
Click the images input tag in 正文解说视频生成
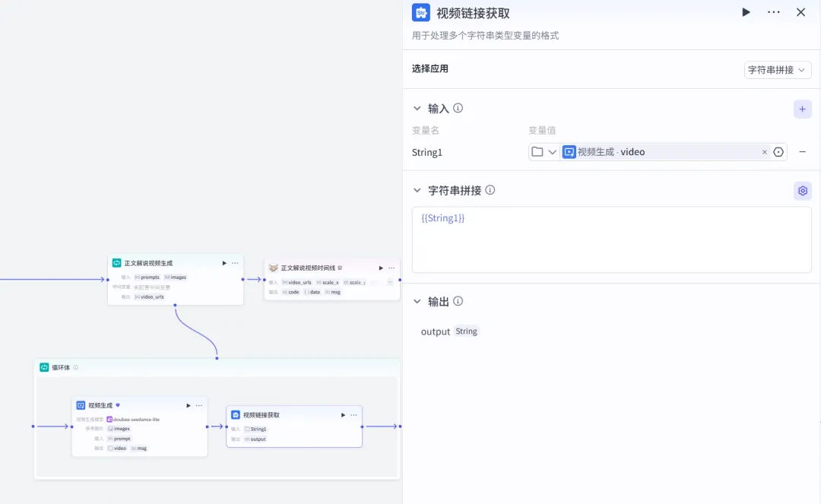[x=176, y=277]
